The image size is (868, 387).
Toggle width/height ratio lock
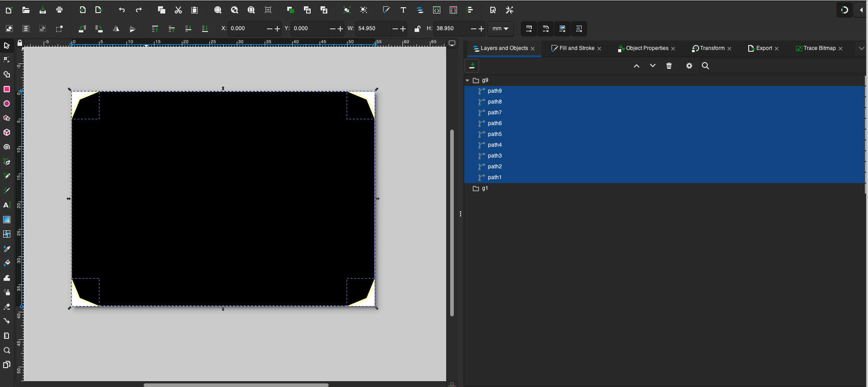coord(417,29)
